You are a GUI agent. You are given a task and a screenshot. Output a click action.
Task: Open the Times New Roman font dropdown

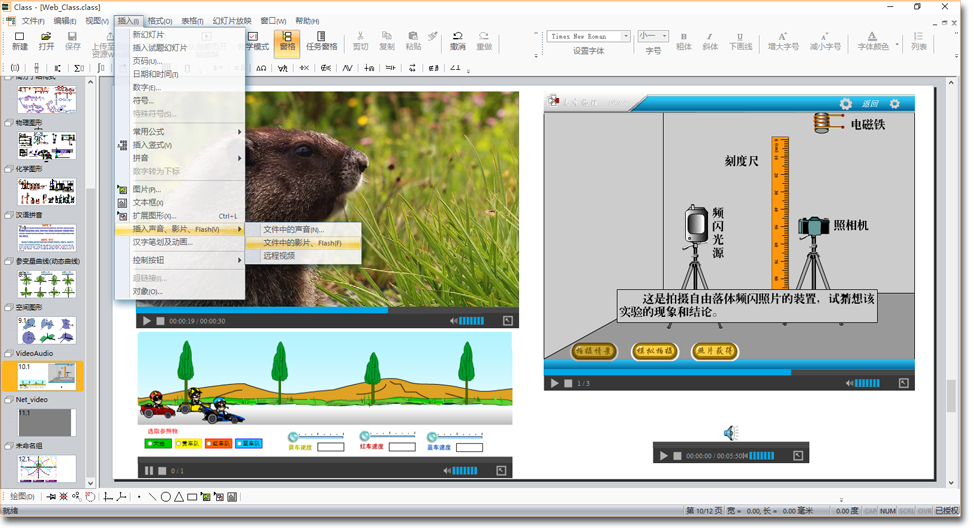[x=626, y=37]
